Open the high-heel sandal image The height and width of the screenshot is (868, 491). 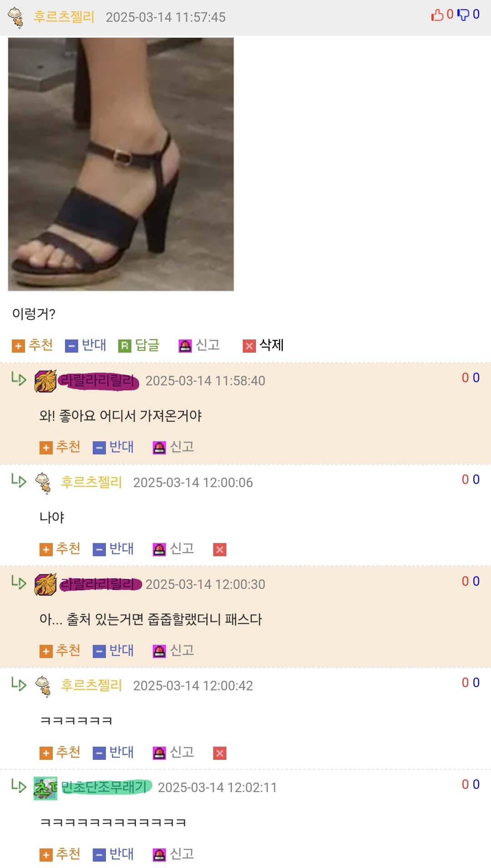121,164
